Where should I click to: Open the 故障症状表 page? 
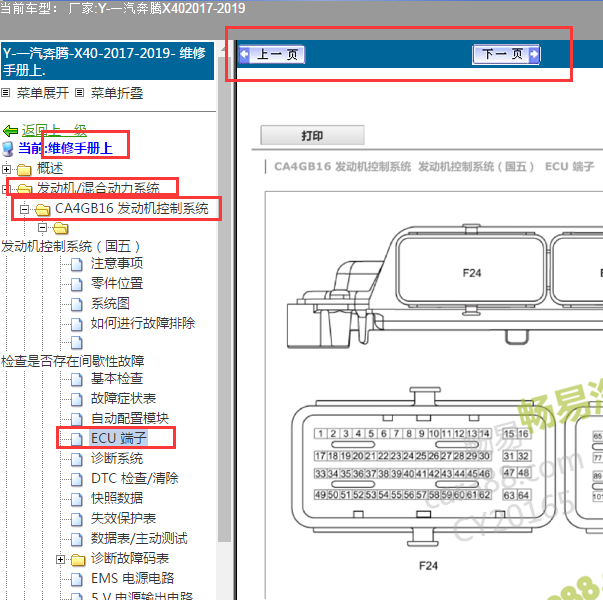tap(123, 398)
